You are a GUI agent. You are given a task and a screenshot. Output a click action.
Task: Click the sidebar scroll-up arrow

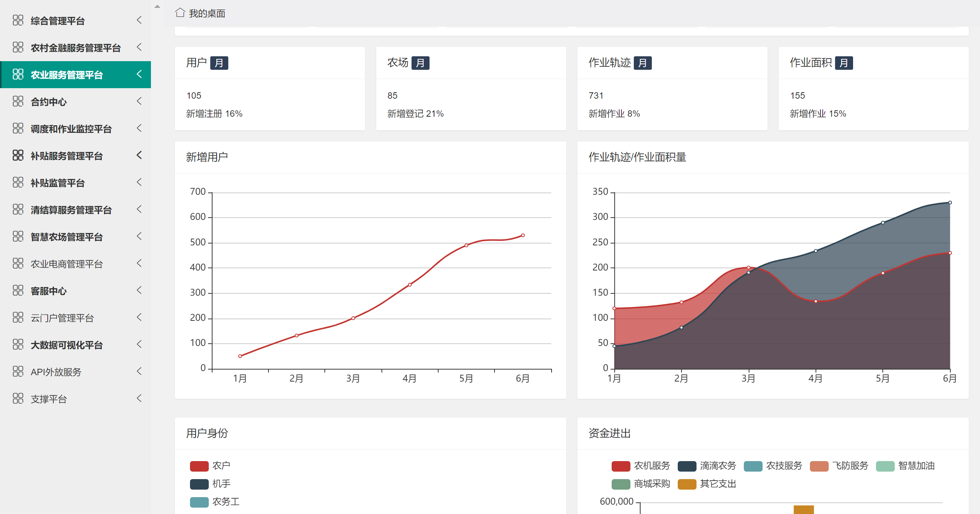coord(157,6)
